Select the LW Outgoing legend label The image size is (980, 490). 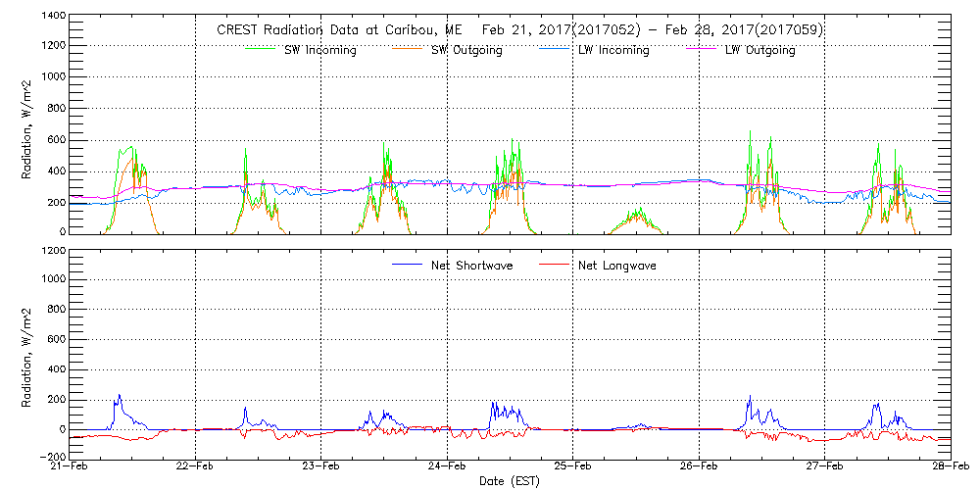(x=759, y=50)
